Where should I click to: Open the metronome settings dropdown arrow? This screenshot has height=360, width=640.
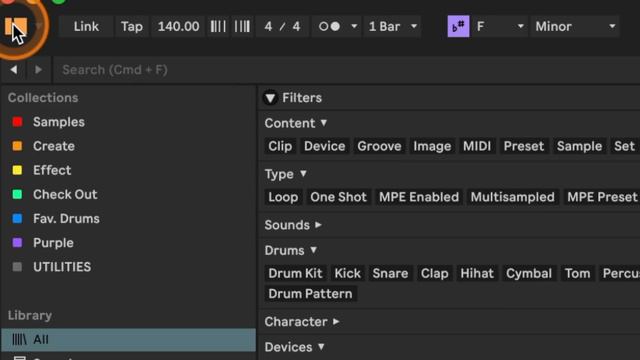coord(354,27)
